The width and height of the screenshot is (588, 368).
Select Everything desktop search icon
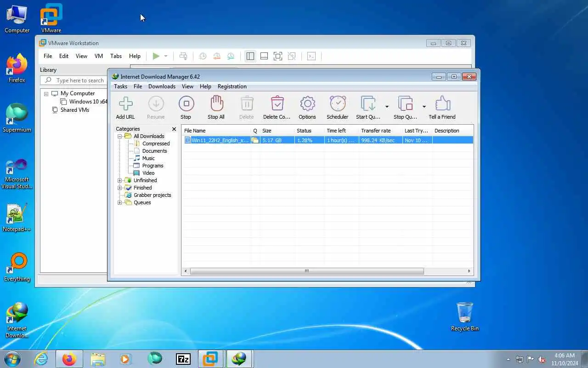(17, 267)
